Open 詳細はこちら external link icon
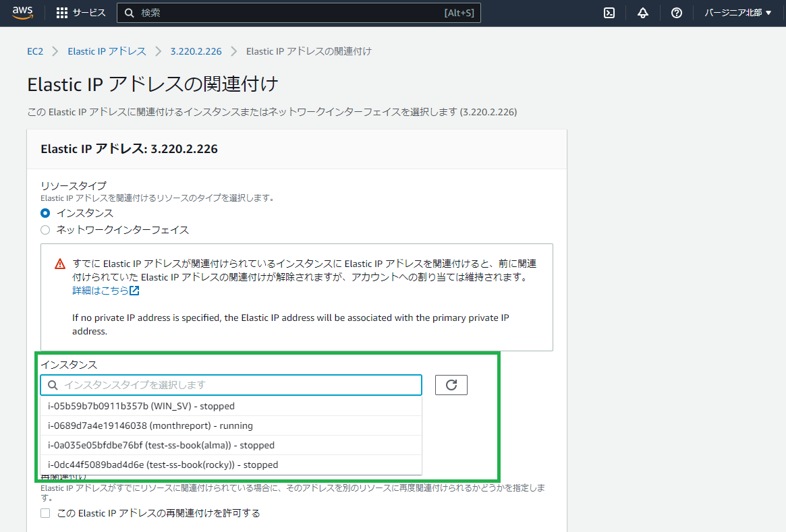This screenshot has width=786, height=532. click(133, 291)
